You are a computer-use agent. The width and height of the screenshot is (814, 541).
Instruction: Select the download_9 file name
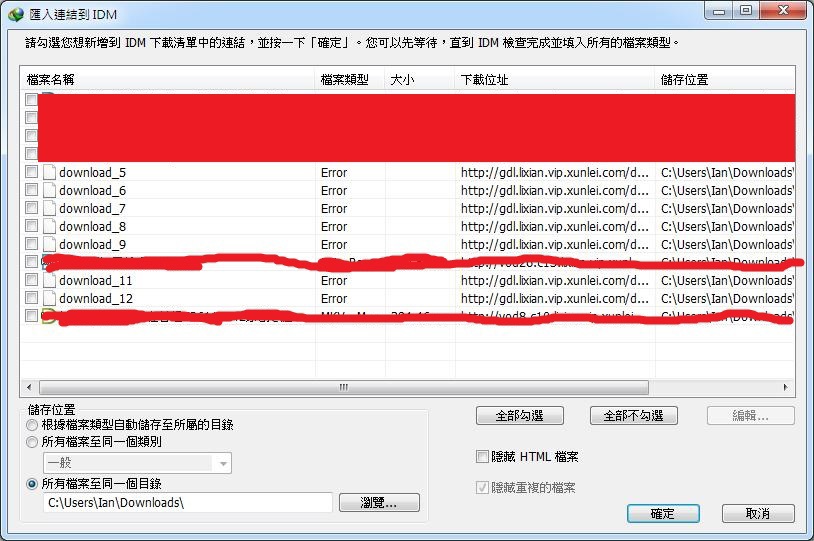(x=92, y=245)
